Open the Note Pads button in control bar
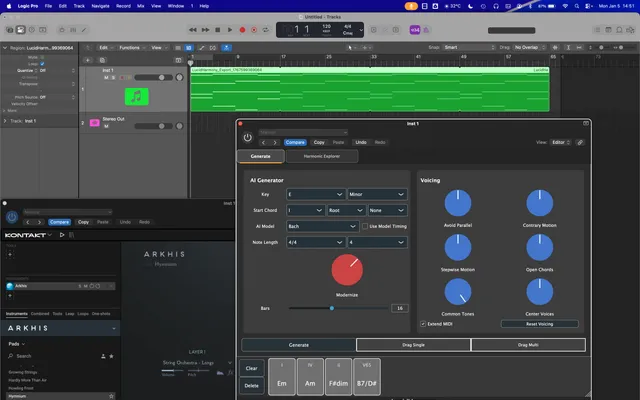Screen dimensions: 640x400 [608, 30]
